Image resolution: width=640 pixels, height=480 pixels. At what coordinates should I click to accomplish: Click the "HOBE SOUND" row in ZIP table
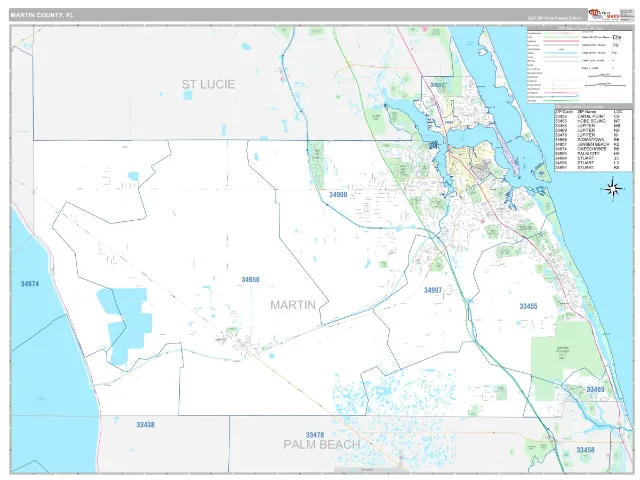(x=589, y=121)
